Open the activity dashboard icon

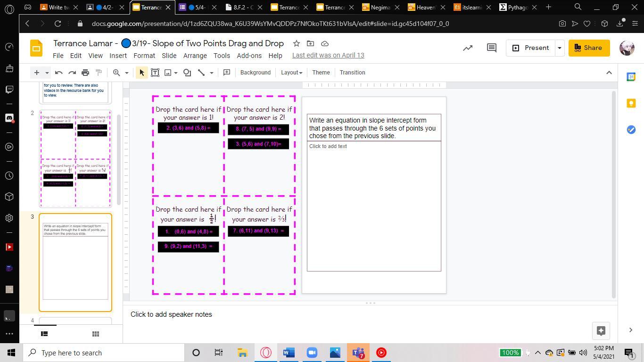click(468, 48)
